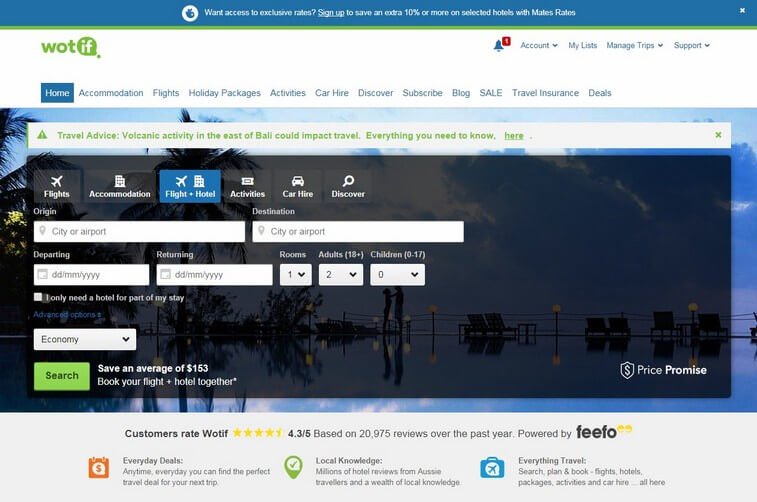Click the Everyday Deals orange calendar icon

point(98,468)
